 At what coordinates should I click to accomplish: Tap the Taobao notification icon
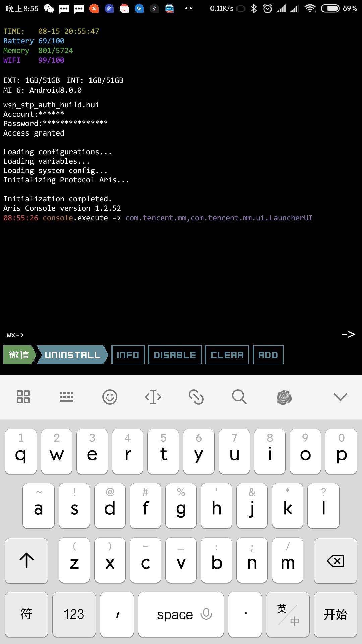94,9
